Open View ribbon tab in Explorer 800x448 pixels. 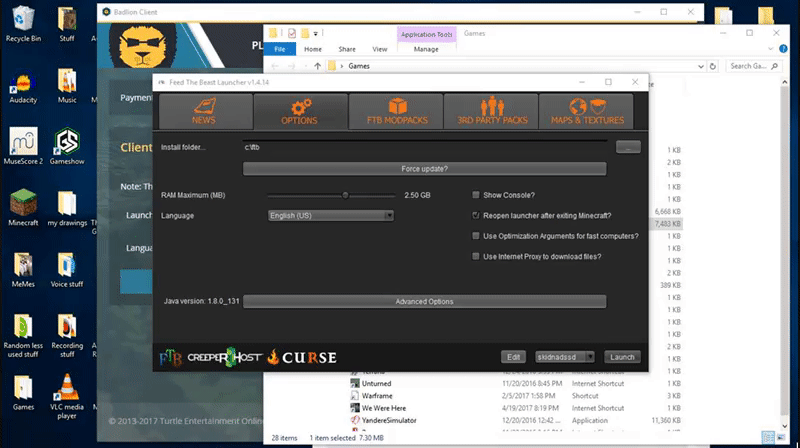coord(380,49)
